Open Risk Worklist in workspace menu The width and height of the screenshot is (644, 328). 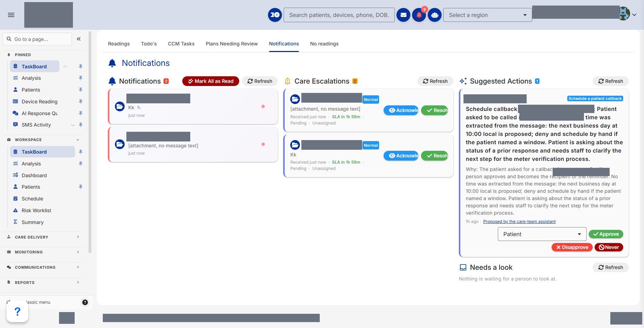pyautogui.click(x=36, y=210)
